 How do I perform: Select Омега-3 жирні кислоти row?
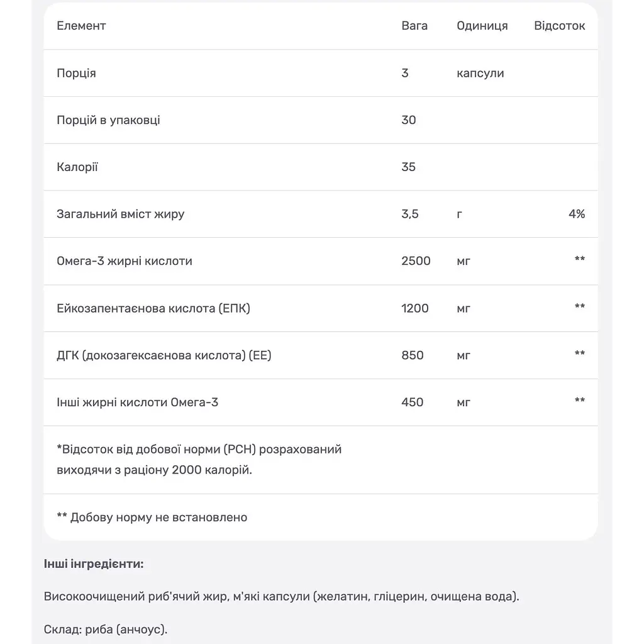click(x=321, y=261)
